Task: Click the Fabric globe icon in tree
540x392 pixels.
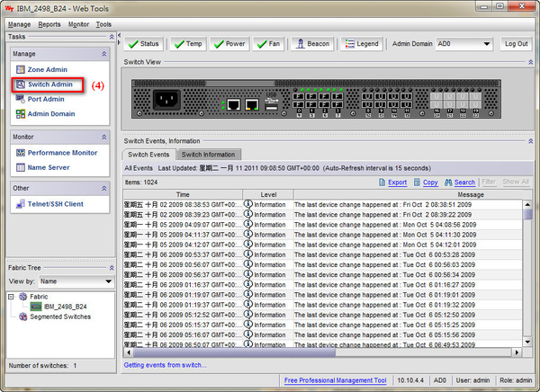Action: 23,297
